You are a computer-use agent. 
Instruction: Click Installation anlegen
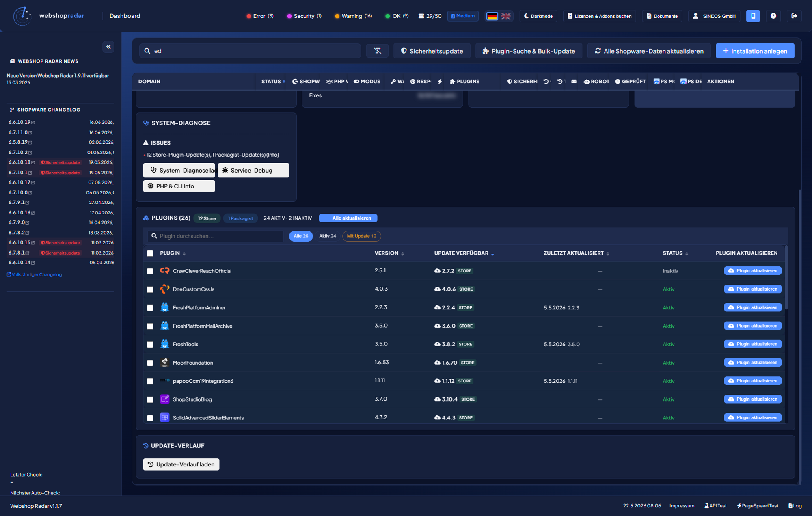755,51
